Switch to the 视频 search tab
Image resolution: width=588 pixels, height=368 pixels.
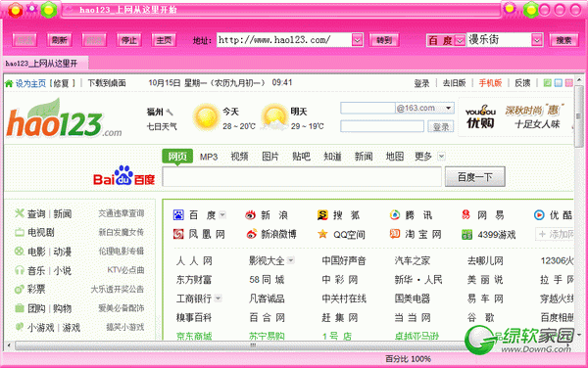239,157
